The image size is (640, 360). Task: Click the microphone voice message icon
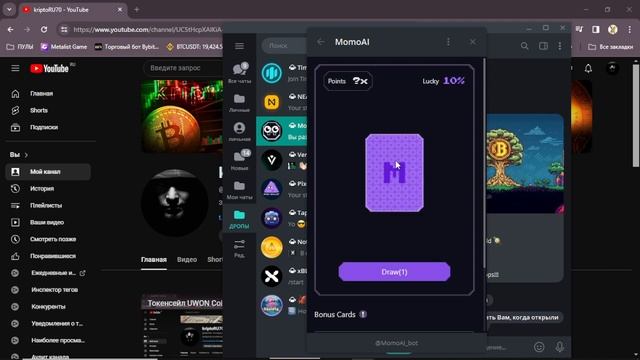pos(560,347)
